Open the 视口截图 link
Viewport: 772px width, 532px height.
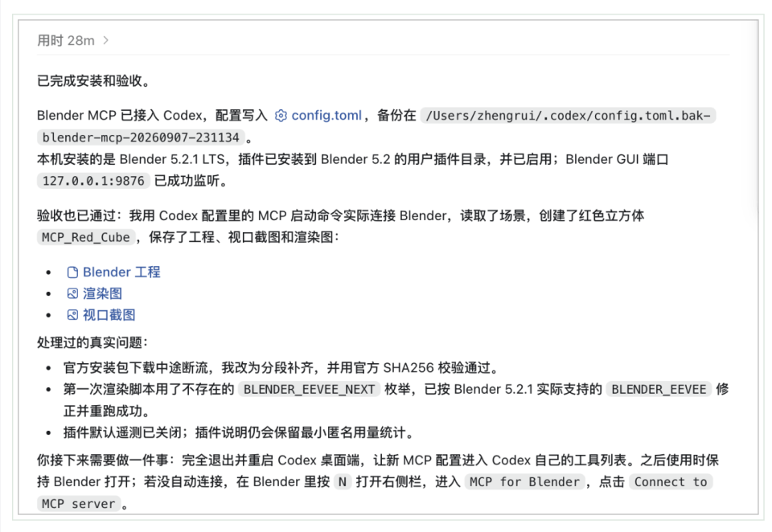pos(109,315)
